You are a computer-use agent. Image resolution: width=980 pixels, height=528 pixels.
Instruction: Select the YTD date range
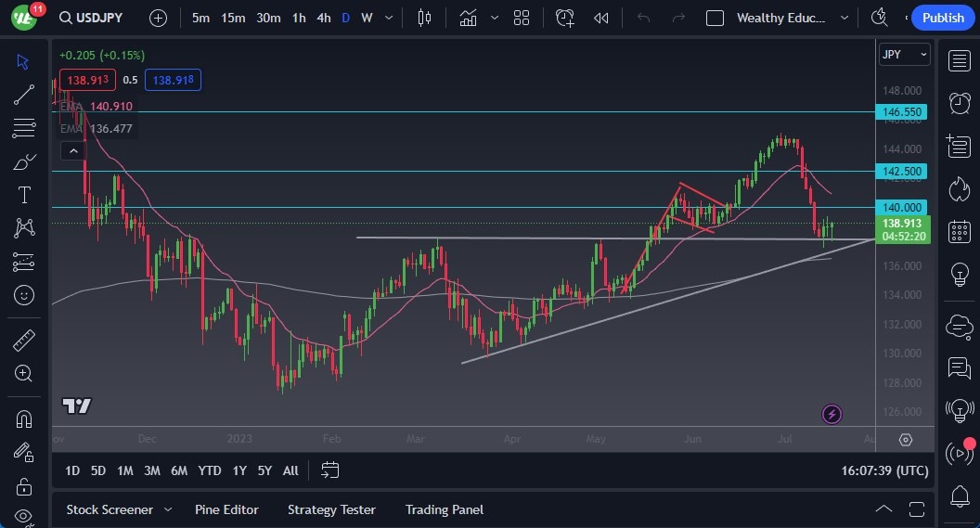210,470
